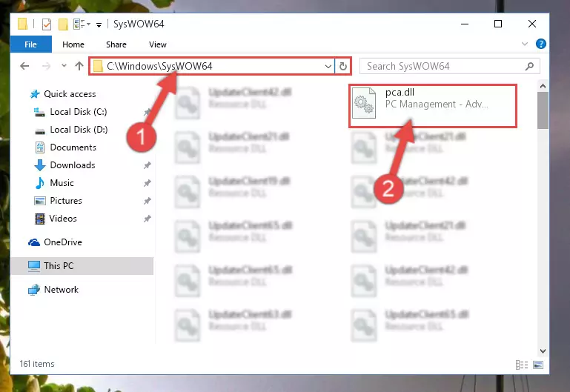This screenshot has width=570, height=392.
Task: Open Downloads in the sidebar
Action: coord(73,165)
